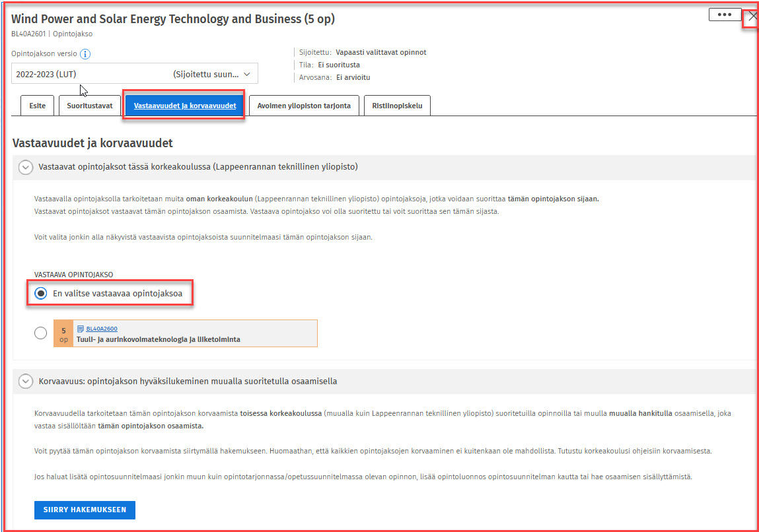The image size is (759, 532).
Task: Click the info icon beside Opintojakson versio
Action: (x=85, y=54)
